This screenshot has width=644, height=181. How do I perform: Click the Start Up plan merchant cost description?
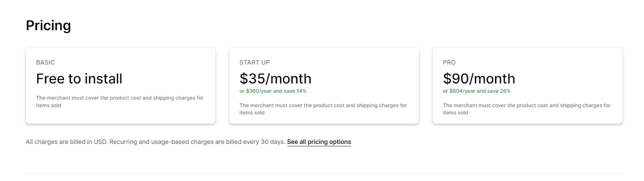[323, 109]
